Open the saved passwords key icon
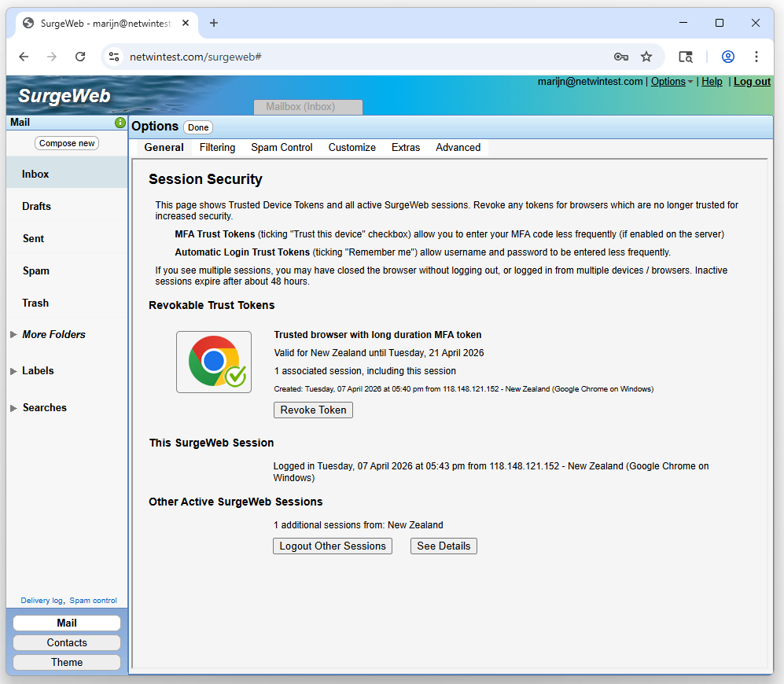The image size is (784, 684). click(x=621, y=57)
